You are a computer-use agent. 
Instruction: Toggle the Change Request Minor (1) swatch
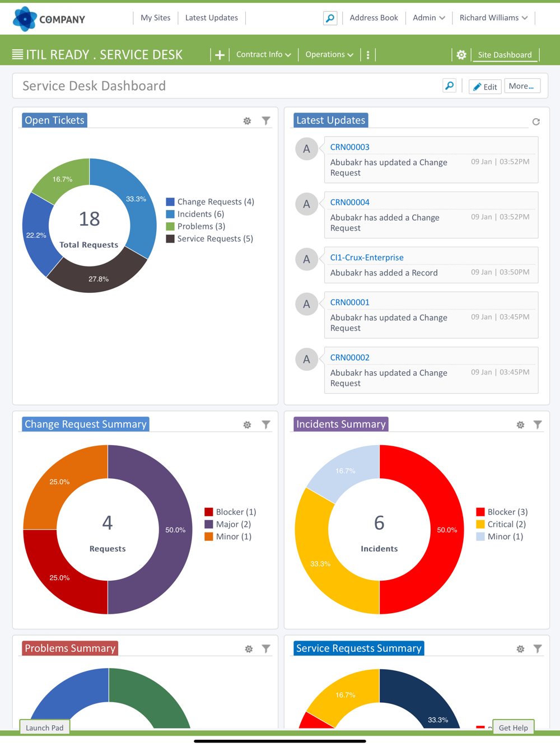(x=209, y=536)
